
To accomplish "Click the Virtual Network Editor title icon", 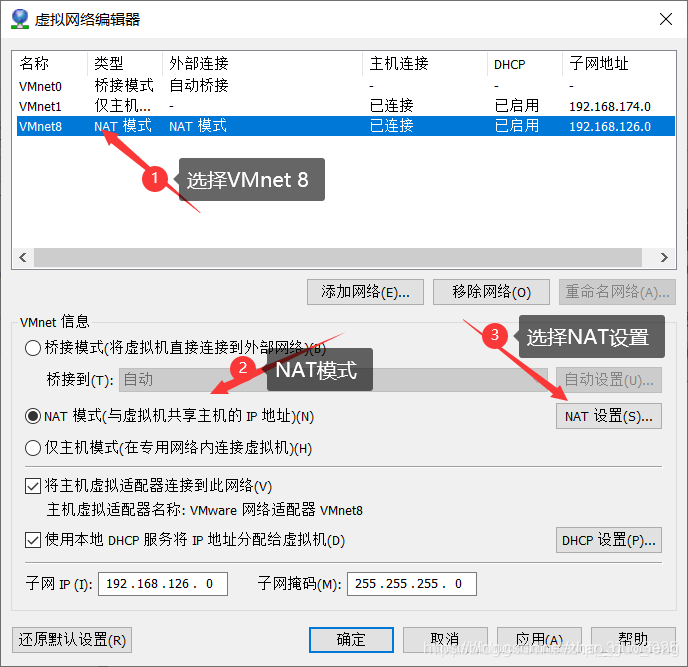I will pyautogui.click(x=19, y=19).
